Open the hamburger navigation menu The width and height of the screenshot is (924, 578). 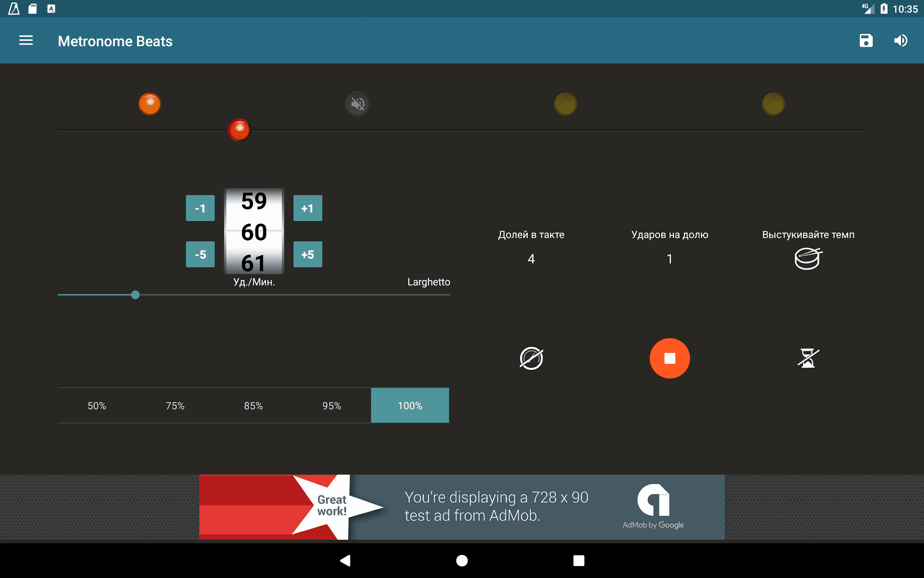pos(26,40)
